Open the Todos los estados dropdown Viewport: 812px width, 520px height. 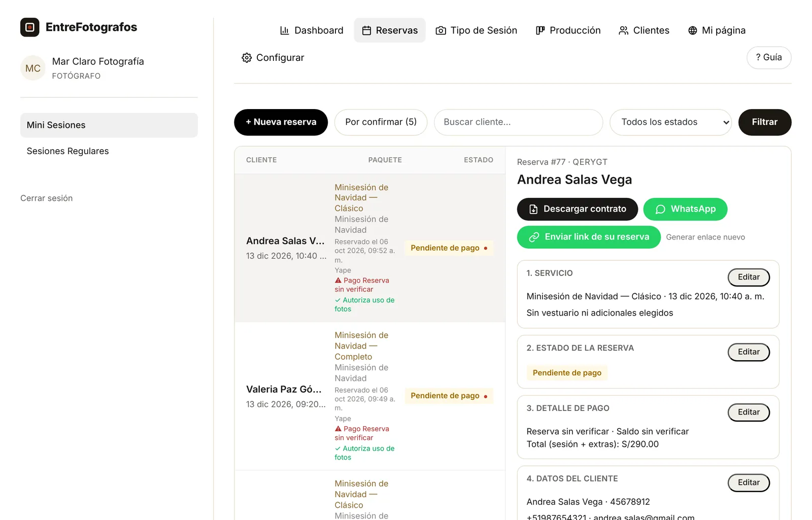click(670, 122)
